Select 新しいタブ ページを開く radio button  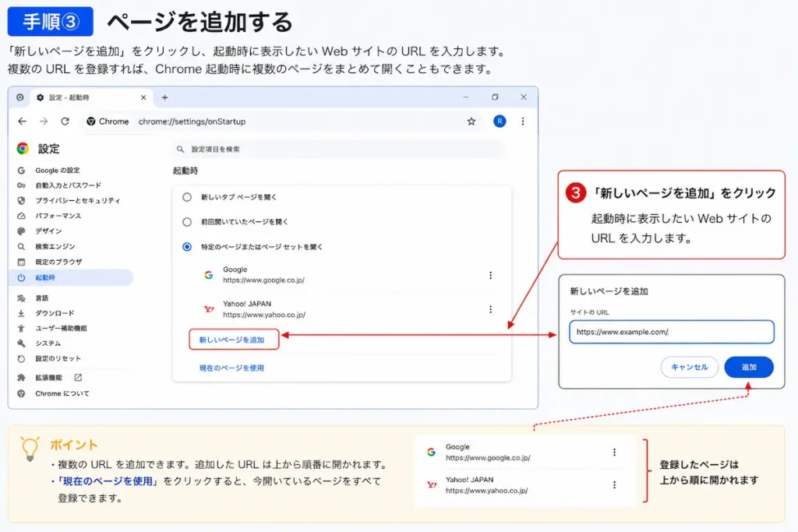coord(187,197)
